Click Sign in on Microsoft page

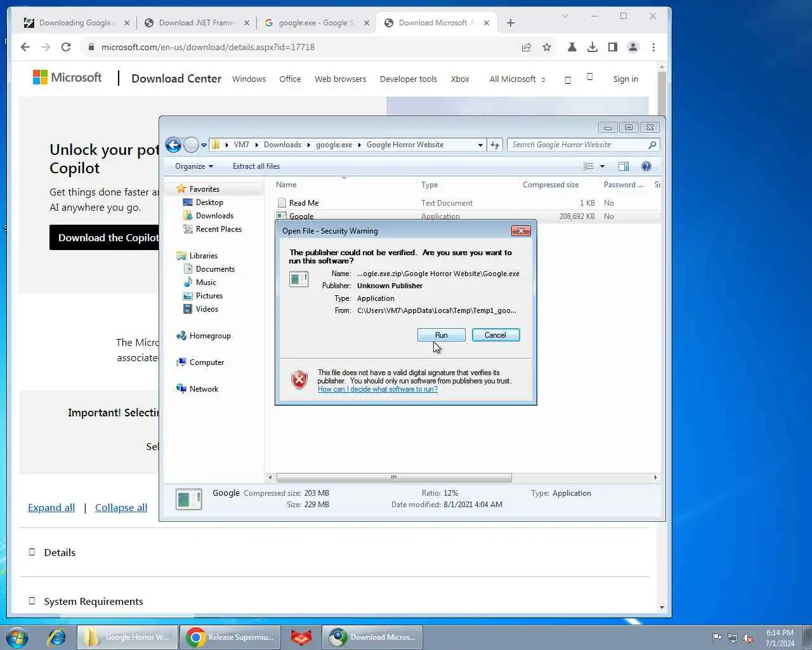(625, 79)
